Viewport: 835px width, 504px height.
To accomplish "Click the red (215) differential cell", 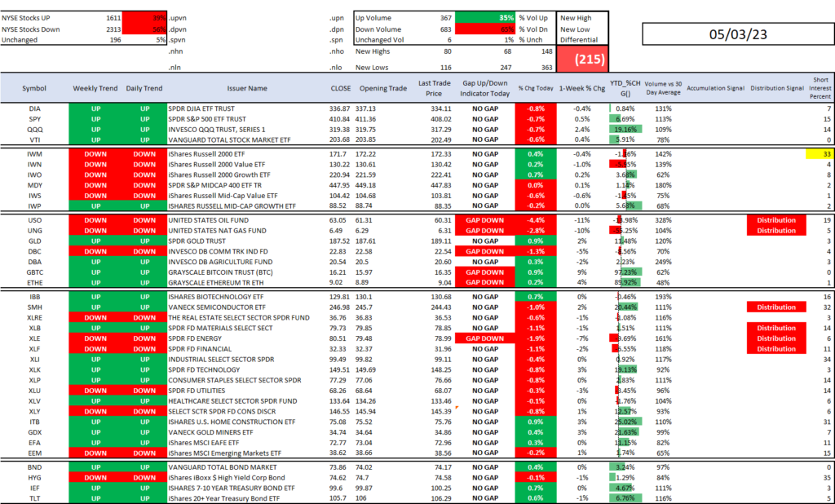I will (x=582, y=59).
